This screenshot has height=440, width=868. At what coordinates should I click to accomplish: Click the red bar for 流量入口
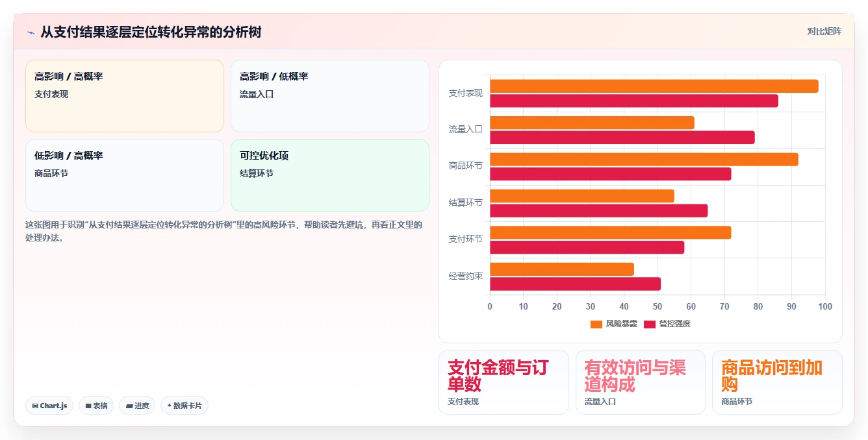[x=622, y=138]
